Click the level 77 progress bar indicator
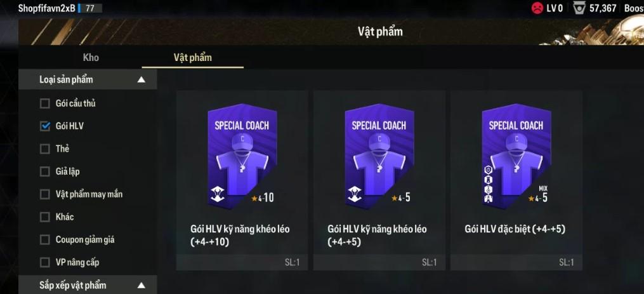644x294 pixels. click(89, 8)
